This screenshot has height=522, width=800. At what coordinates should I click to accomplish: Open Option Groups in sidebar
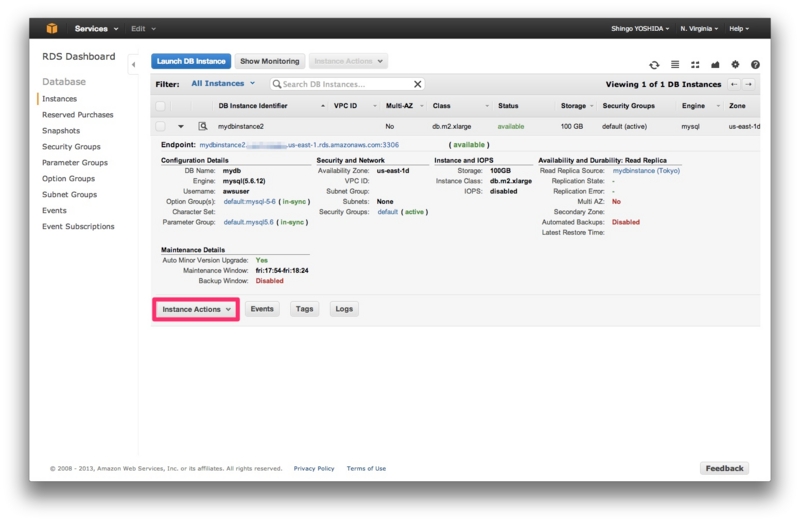pyautogui.click(x=68, y=179)
